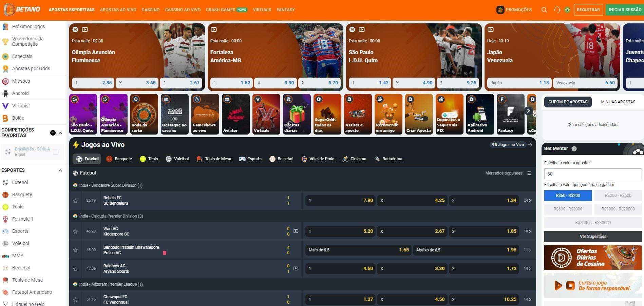
Task: Open live stream icon for Wari AC match
Action: pos(296,231)
